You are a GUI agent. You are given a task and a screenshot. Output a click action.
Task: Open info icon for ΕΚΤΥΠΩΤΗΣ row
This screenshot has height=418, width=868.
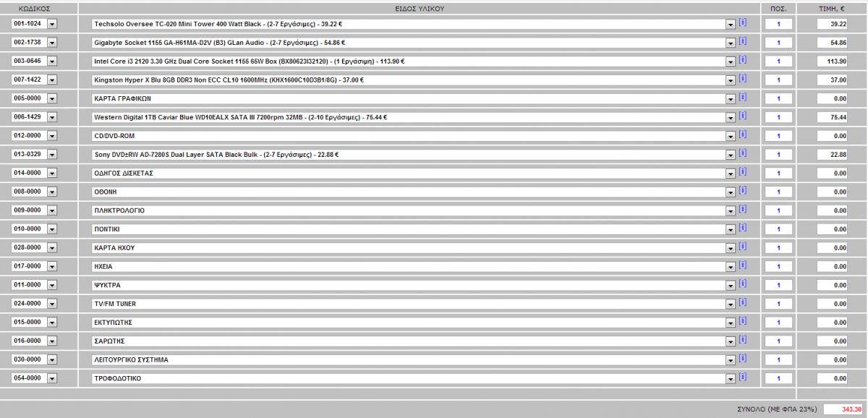click(x=742, y=321)
